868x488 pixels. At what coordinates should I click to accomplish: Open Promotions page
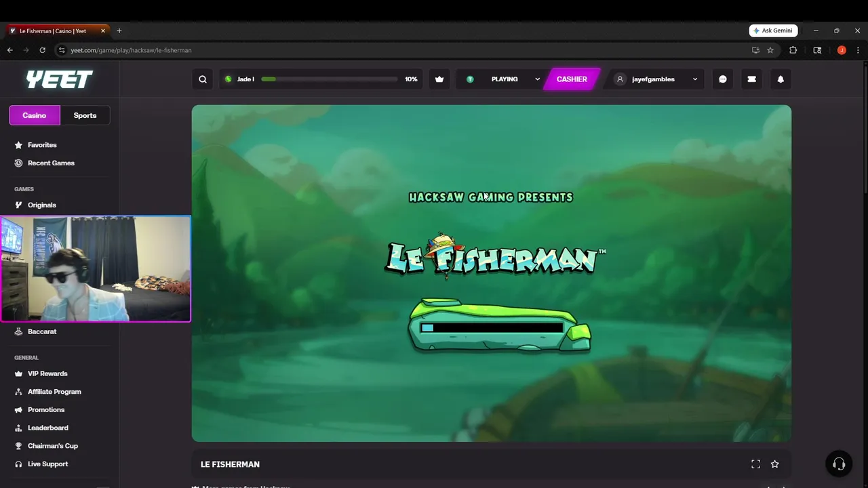click(46, 410)
